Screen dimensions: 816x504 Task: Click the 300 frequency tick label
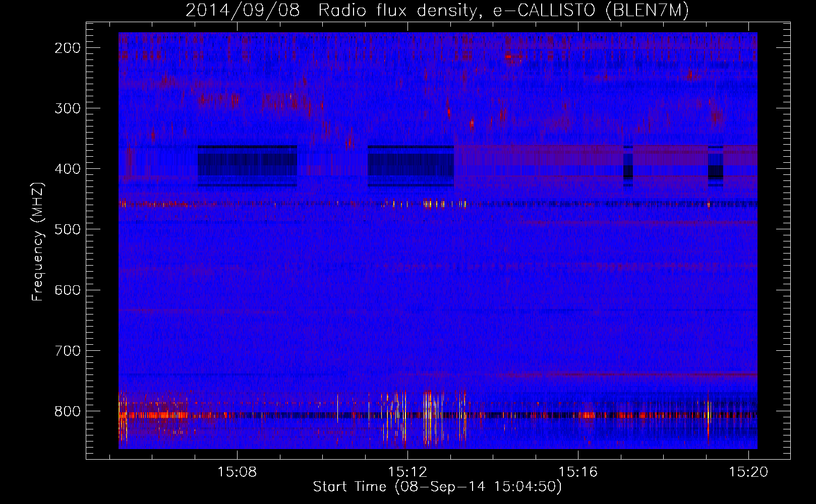68,108
